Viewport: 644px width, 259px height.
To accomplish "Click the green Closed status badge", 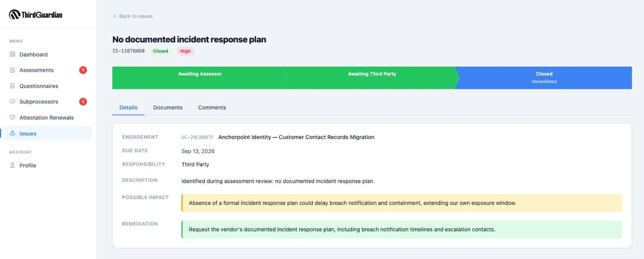I will pos(161,51).
